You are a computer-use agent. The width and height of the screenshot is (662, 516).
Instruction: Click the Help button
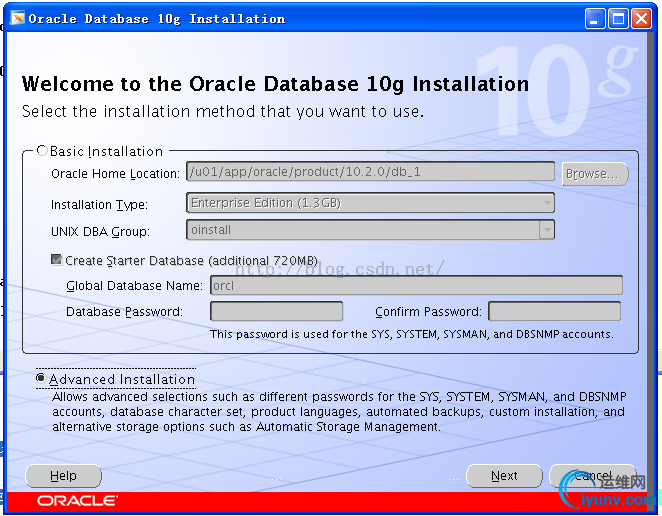click(63, 476)
